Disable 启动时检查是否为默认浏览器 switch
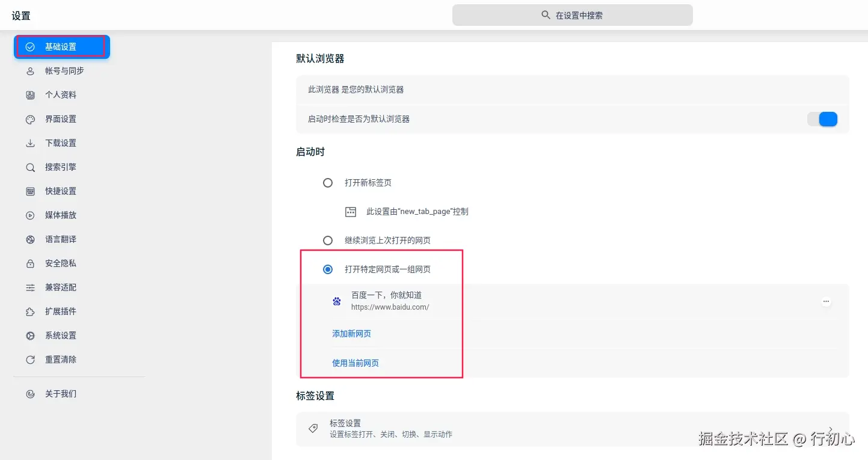Image resolution: width=868 pixels, height=460 pixels. pos(822,118)
